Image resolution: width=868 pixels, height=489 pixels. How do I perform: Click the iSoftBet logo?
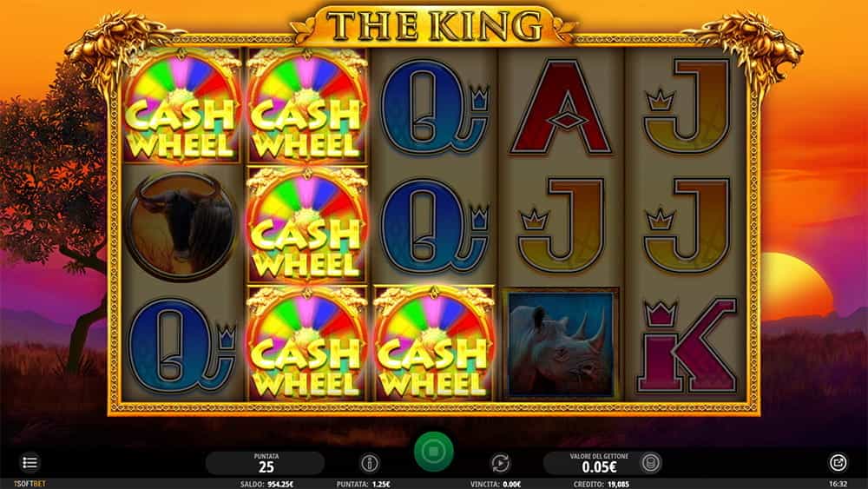coord(23,484)
